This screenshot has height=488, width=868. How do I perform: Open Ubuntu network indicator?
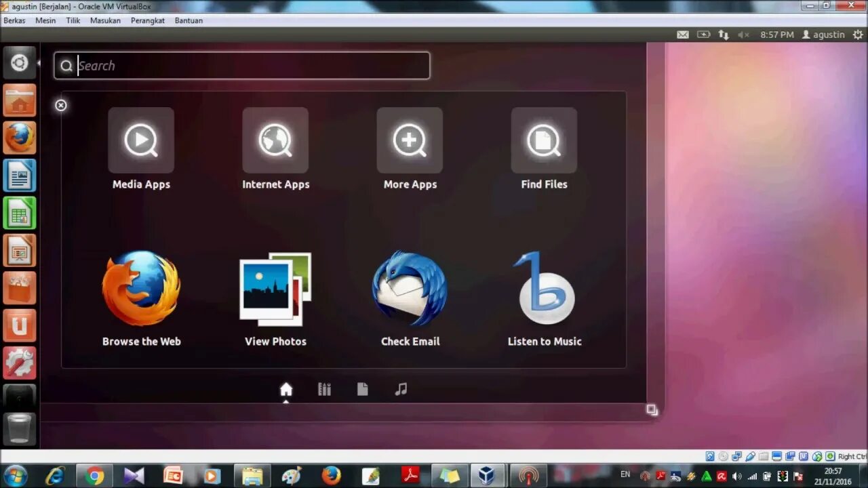(724, 35)
